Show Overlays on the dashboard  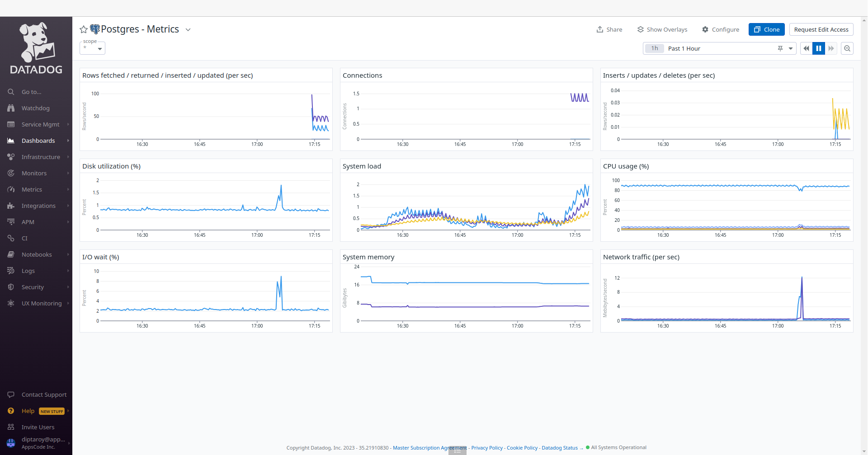pyautogui.click(x=662, y=29)
